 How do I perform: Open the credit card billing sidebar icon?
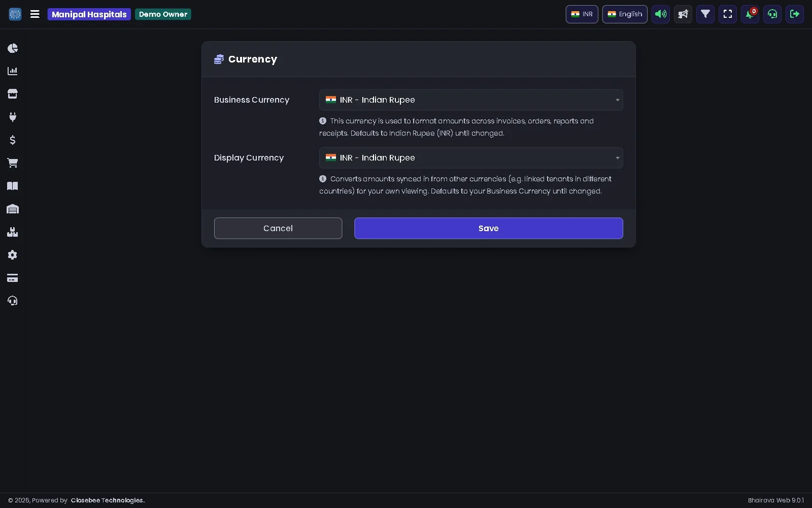(x=13, y=278)
